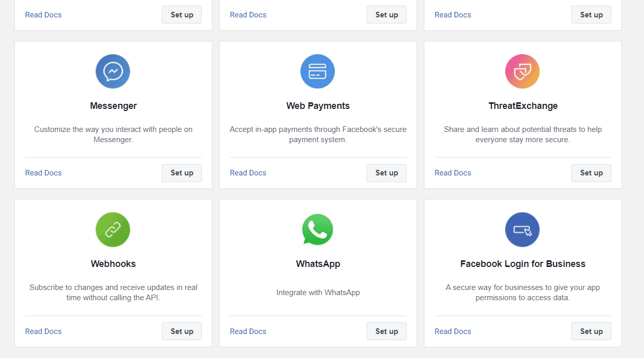644x358 pixels.
Task: Open Read Docs for Facebook Login for Business
Action: pos(453,331)
